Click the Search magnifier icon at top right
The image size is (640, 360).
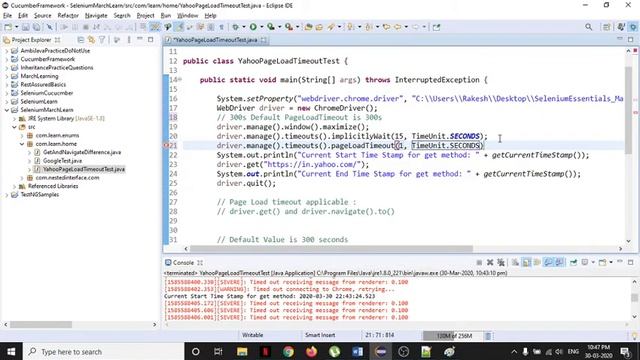[x=589, y=27]
